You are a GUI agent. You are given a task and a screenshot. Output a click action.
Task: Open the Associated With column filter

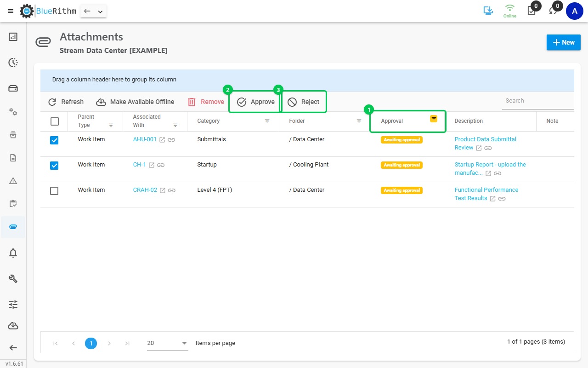coord(175,125)
